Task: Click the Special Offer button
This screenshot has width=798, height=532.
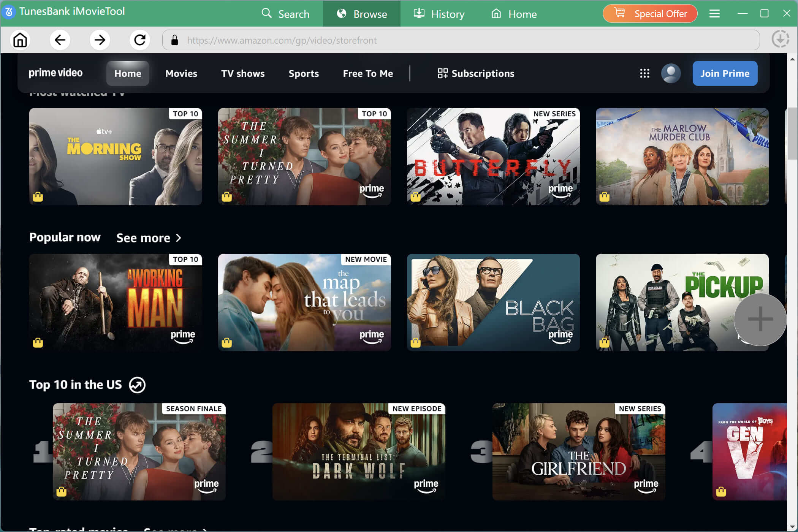Action: point(650,14)
